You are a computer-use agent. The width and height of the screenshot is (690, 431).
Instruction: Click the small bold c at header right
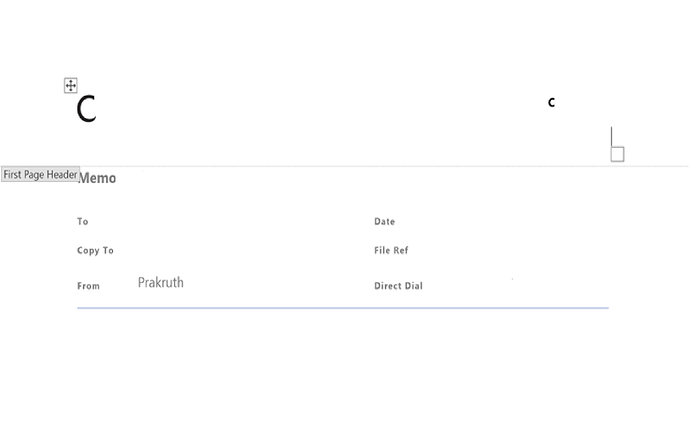coord(551,103)
